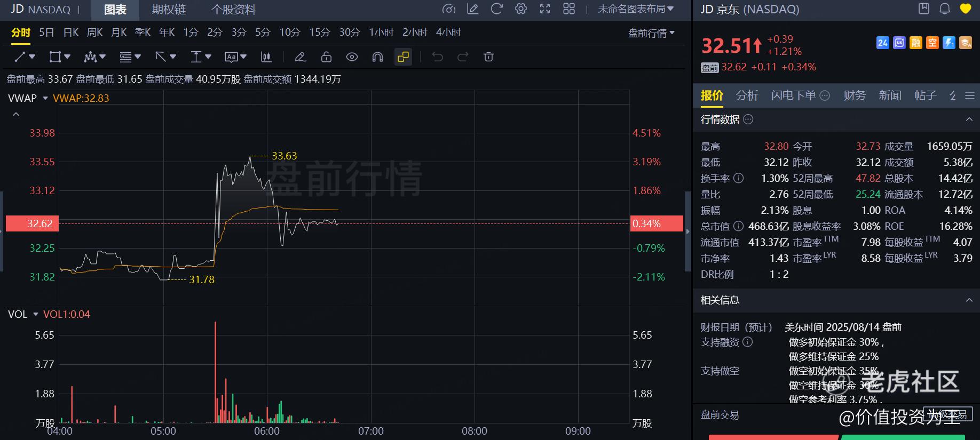This screenshot has height=440, width=980.
Task: Click the blue 24 hour trading badge
Action: coord(883,43)
